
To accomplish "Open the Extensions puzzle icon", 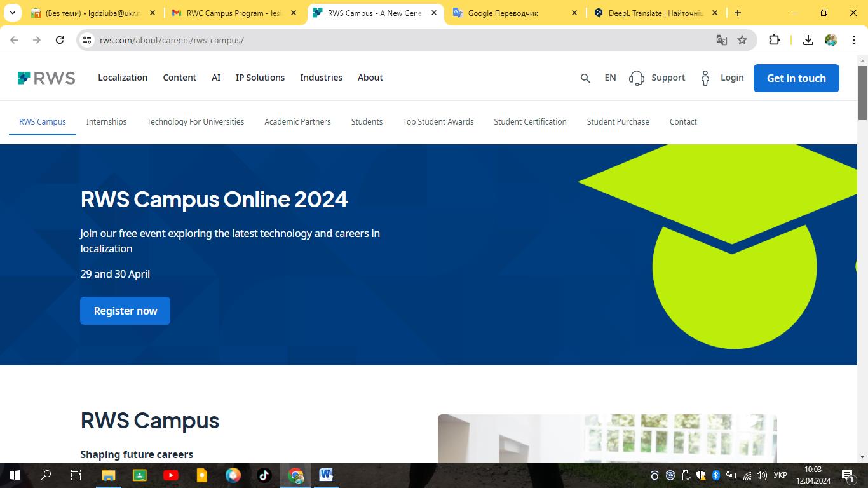I will click(x=774, y=40).
